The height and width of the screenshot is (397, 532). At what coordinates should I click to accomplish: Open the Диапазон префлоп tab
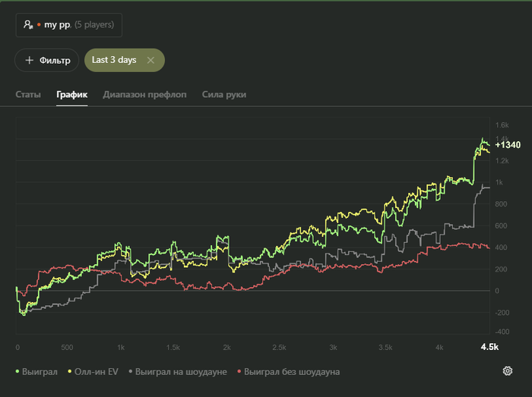pos(144,95)
